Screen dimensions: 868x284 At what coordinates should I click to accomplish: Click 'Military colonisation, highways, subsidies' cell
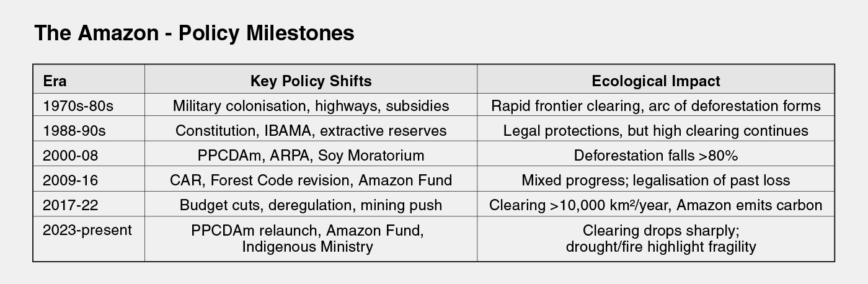tap(311, 106)
